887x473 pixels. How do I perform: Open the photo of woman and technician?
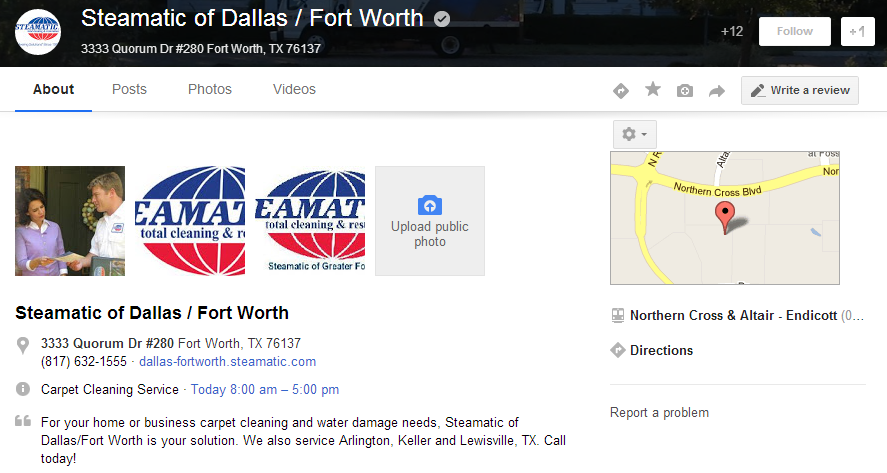[70, 221]
